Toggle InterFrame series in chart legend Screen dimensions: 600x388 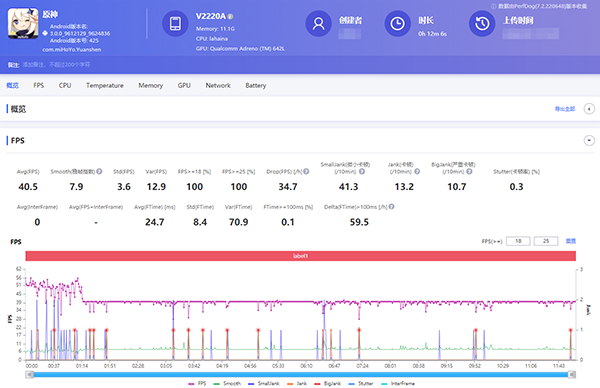coord(398,383)
